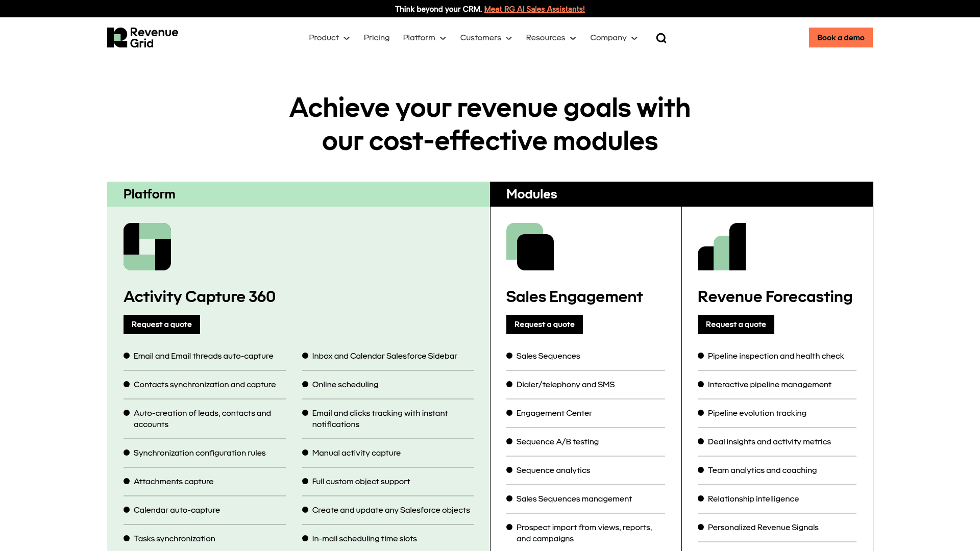Click 'Auto-creation of leads, contacts and accounts'
Image resolution: width=980 pixels, height=551 pixels.
[202, 419]
